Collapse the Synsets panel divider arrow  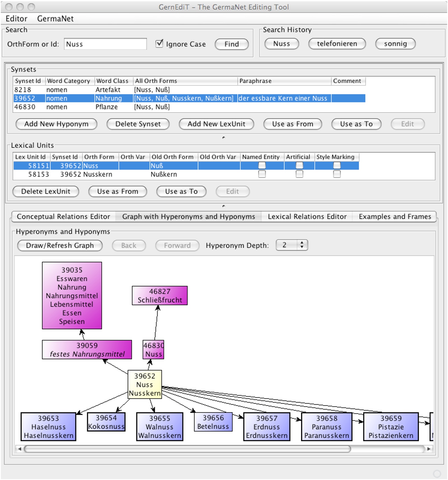pyautogui.click(x=223, y=137)
